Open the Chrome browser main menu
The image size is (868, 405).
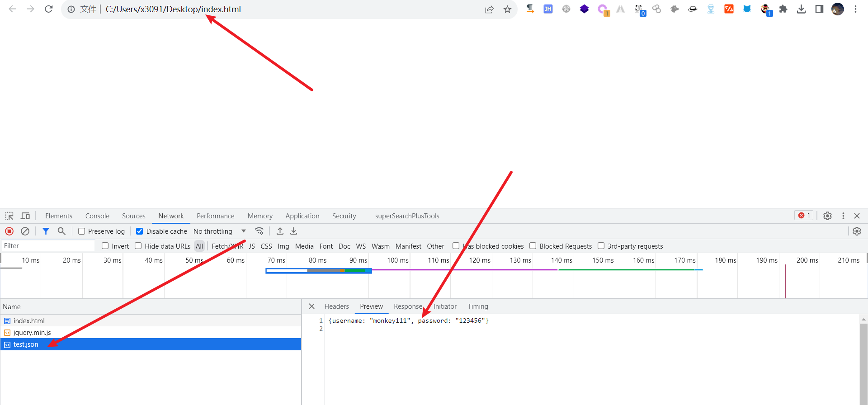855,9
